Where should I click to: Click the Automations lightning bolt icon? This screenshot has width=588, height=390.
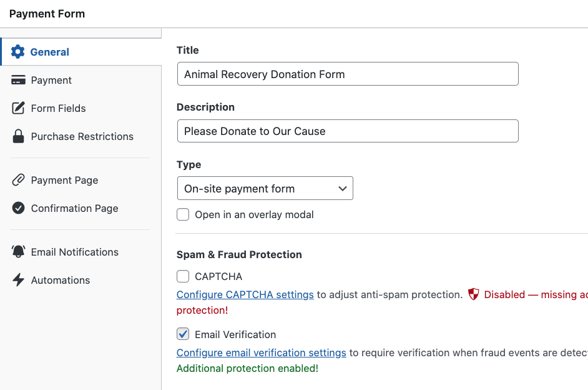click(19, 280)
